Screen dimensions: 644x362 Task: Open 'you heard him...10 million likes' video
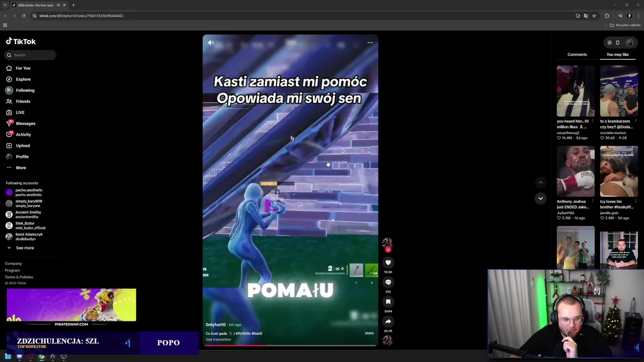(576, 91)
